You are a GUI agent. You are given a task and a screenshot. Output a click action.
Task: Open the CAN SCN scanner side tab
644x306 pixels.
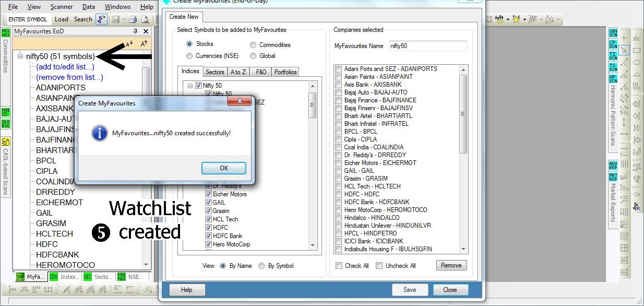tap(613, 34)
